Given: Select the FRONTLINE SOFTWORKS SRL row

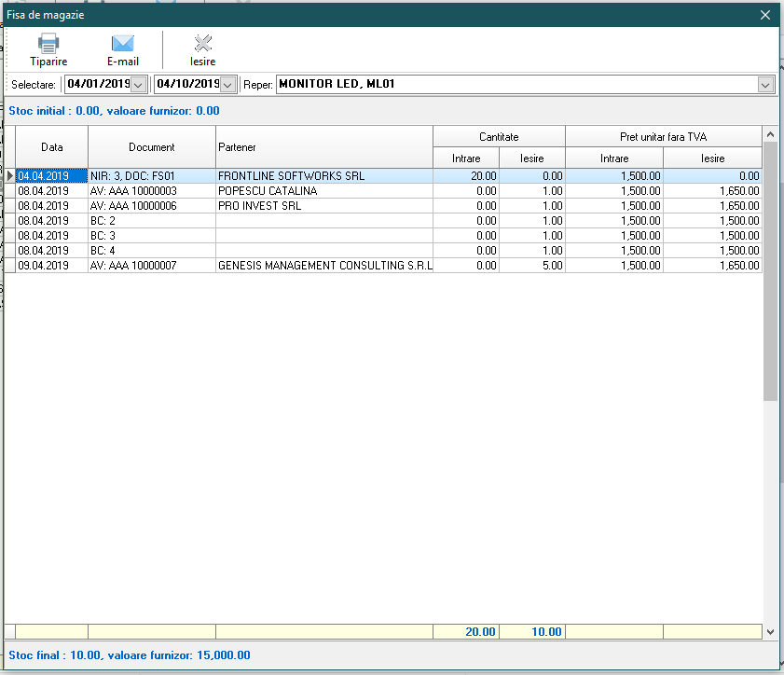Looking at the screenshot, I should click(291, 176).
